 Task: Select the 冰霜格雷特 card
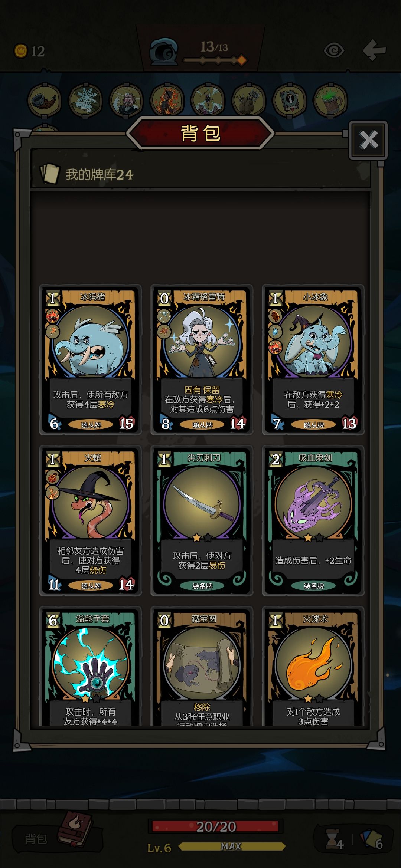click(x=202, y=359)
